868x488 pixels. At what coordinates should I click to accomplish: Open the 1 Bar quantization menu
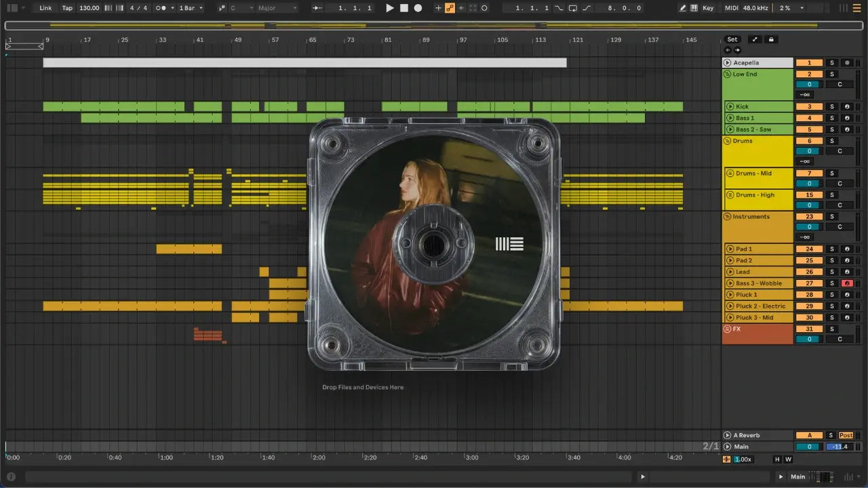(x=191, y=8)
